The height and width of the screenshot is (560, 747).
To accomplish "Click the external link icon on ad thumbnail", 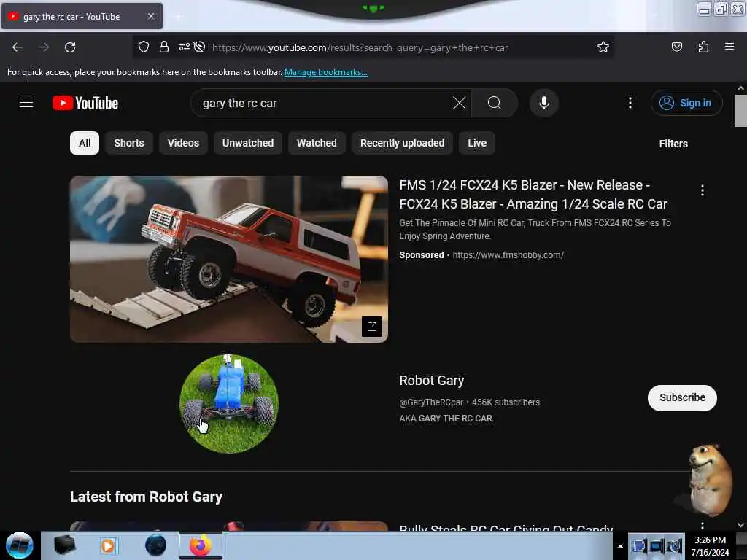I will [x=372, y=327].
